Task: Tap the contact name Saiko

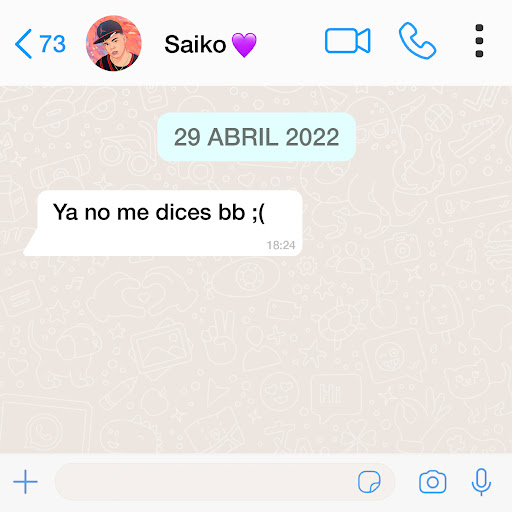Action: [195, 44]
